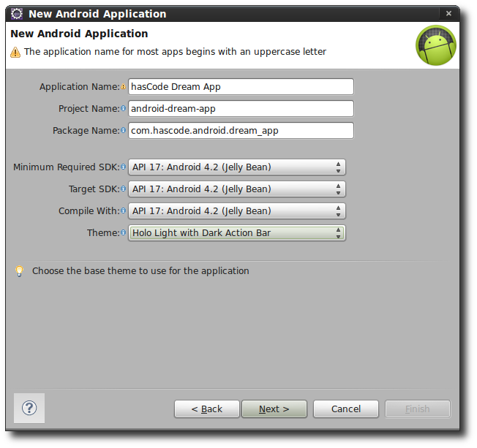Click the info icon beside Theme
The width and height of the screenshot is (477, 448).
coord(123,233)
